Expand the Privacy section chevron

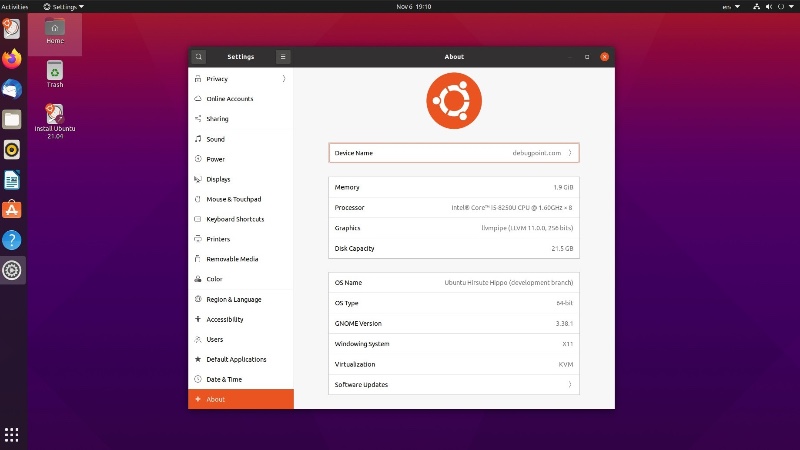click(x=283, y=78)
